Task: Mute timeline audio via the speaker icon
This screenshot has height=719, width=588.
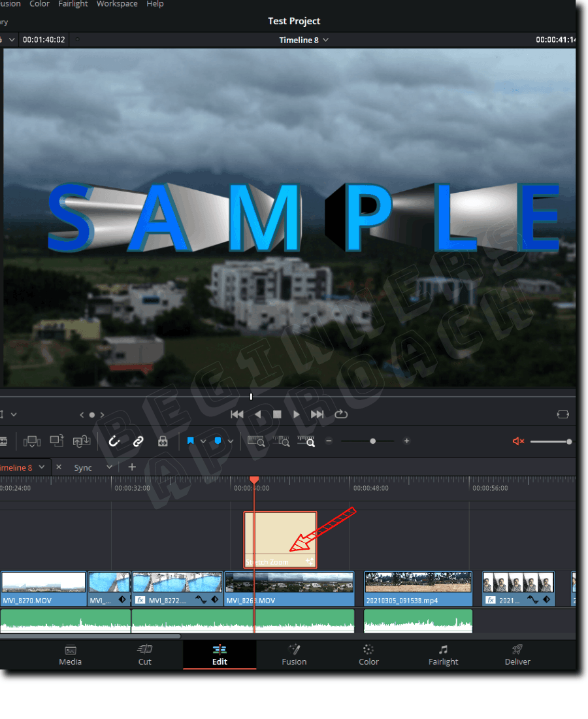Action: (518, 441)
